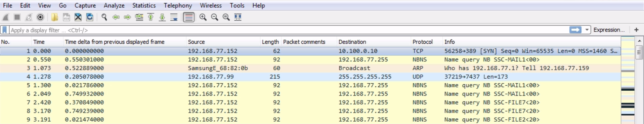This screenshot has height=124, width=644.
Task: Click Resize columns icon
Action: point(238,17)
